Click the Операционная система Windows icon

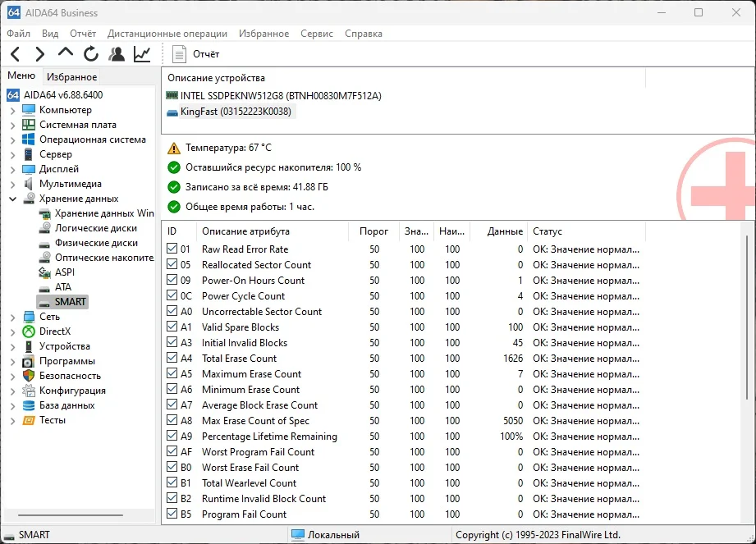(x=29, y=139)
